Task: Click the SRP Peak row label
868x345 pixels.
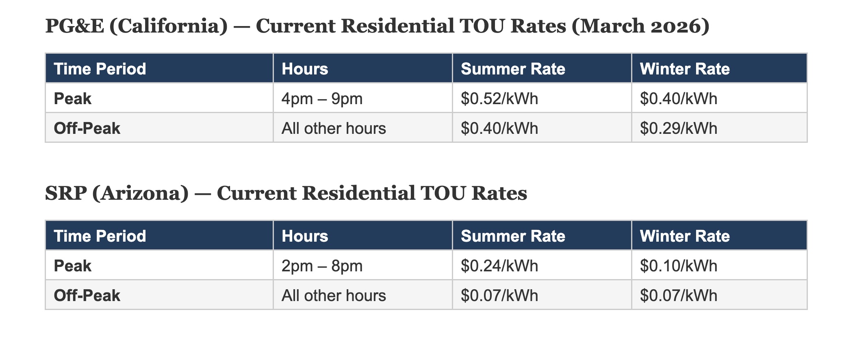Action: (x=73, y=266)
